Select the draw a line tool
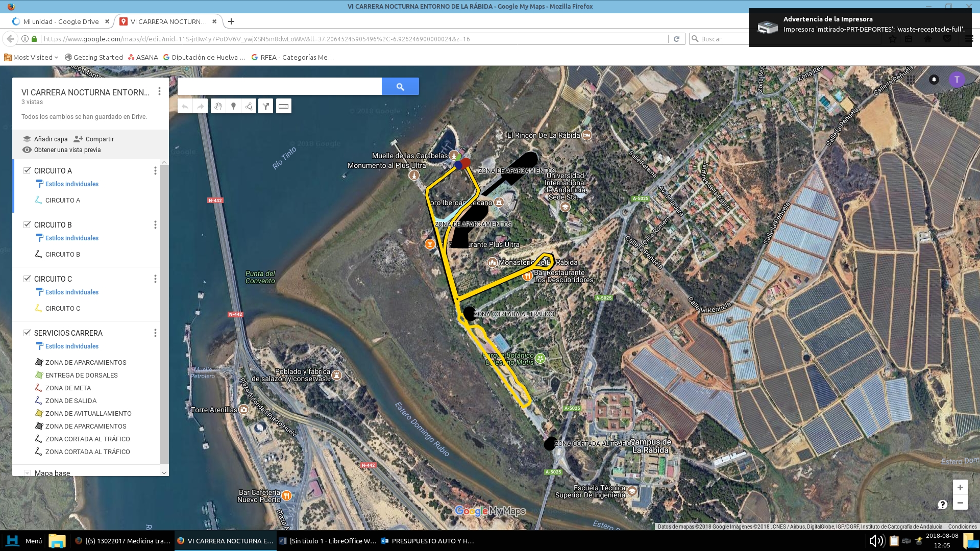The height and width of the screenshot is (551, 980). click(x=249, y=106)
